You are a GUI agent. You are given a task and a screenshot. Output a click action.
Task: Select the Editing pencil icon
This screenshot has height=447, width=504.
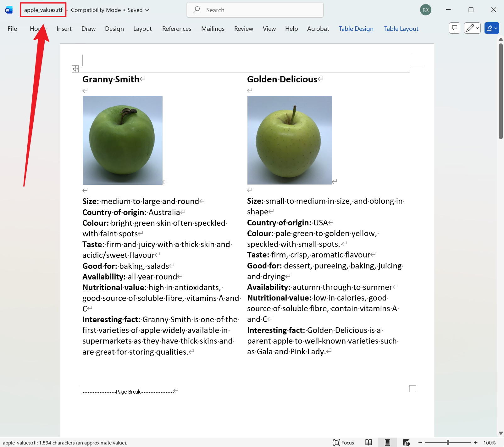click(470, 28)
